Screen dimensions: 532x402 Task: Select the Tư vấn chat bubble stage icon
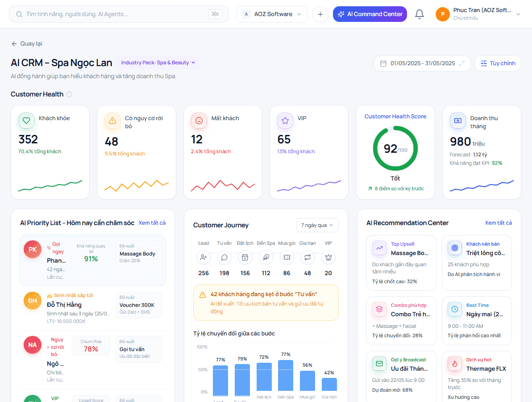click(x=224, y=257)
